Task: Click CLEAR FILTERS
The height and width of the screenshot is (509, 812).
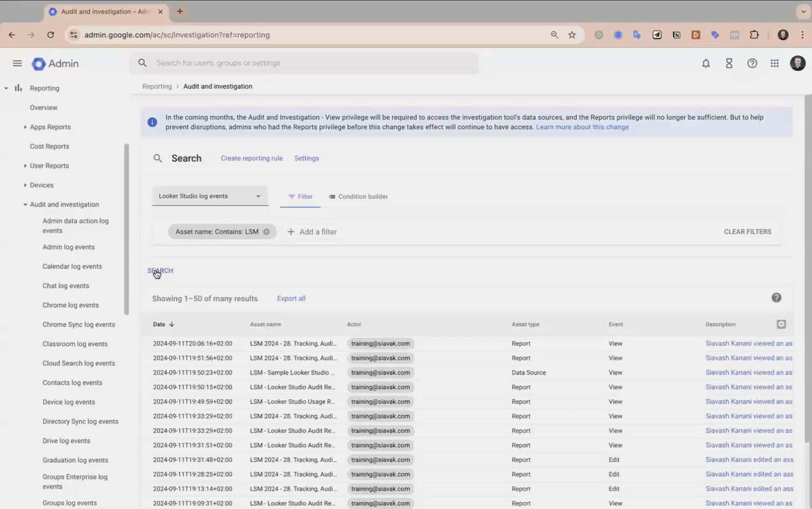Action: (x=747, y=232)
